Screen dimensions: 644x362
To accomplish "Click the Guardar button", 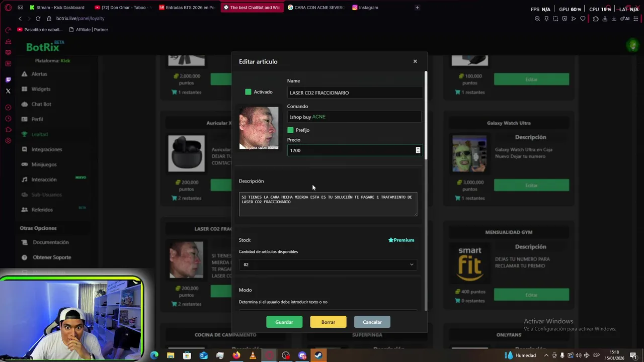I will pos(284,322).
